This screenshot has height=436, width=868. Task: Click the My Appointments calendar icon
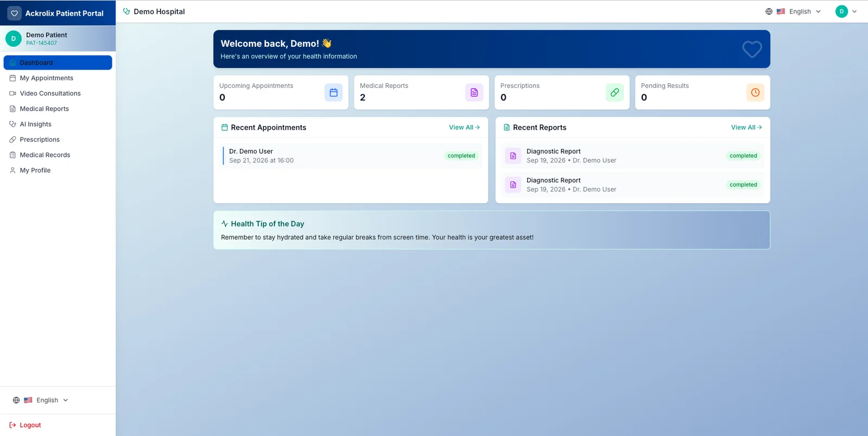(12, 78)
